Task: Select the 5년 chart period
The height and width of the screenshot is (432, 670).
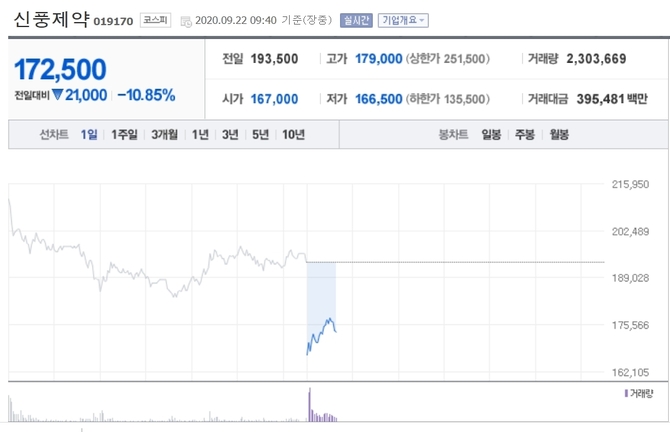Action: [x=261, y=135]
